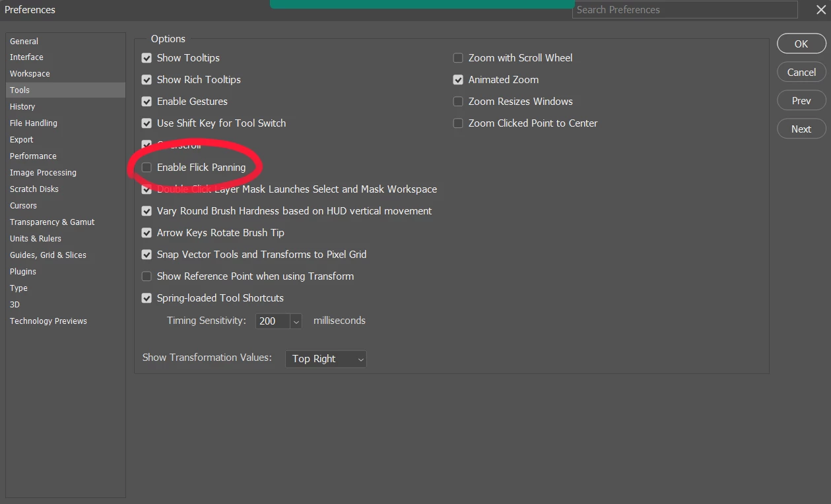Click into the Search Preferences field
The height and width of the screenshot is (504, 831).
tap(685, 10)
